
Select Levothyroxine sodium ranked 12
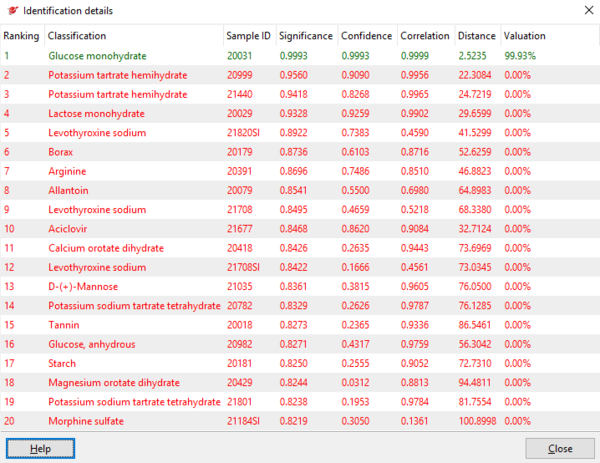300,267
